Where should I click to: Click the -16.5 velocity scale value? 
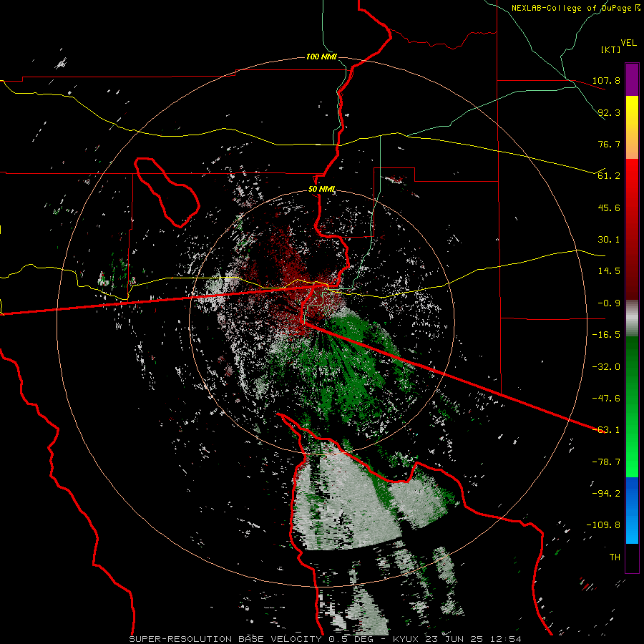(x=606, y=335)
